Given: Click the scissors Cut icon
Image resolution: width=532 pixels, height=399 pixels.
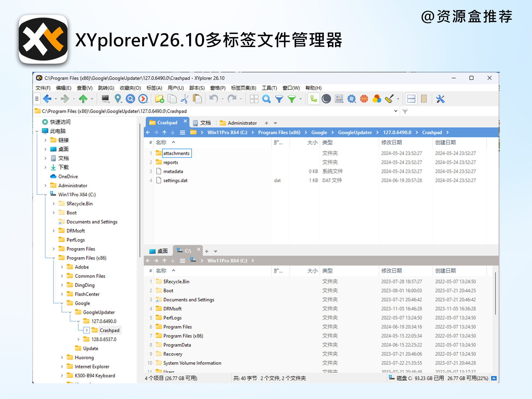Looking at the screenshot, I should click(185, 99).
